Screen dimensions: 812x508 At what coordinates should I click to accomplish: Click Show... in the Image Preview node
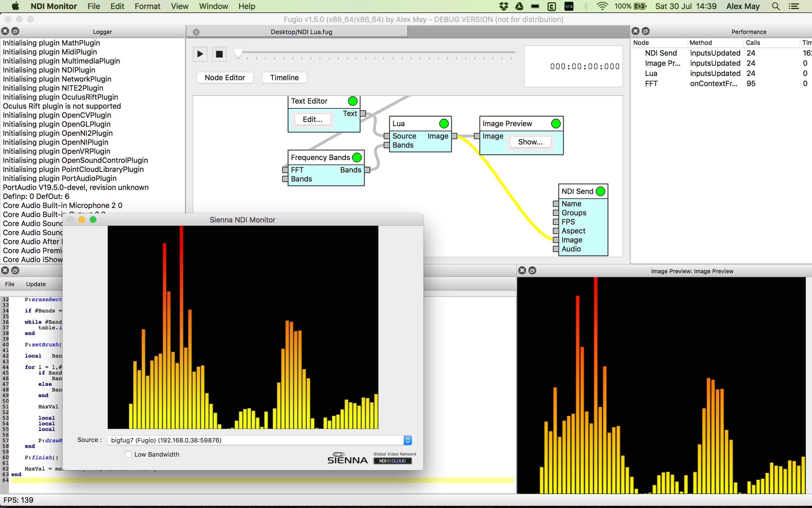pos(530,142)
